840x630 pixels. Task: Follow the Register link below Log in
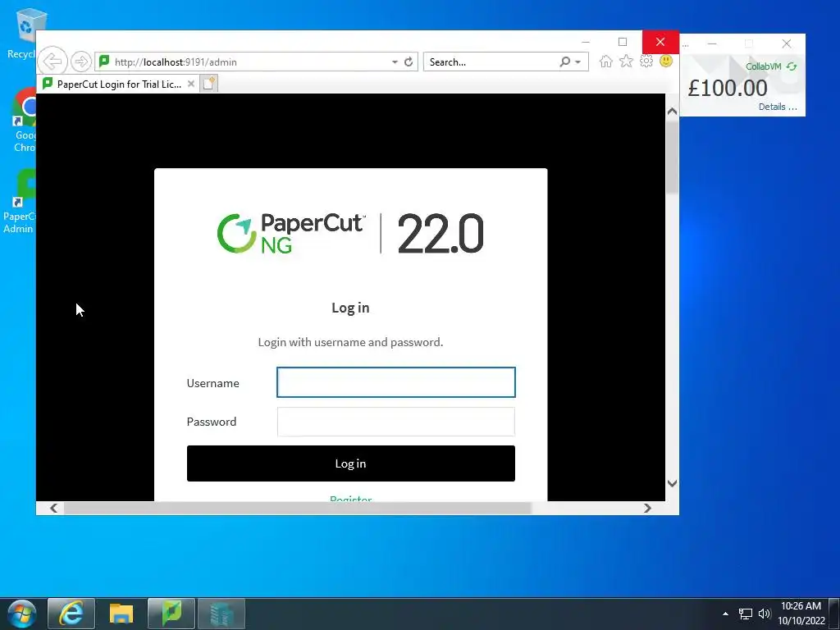(351, 498)
